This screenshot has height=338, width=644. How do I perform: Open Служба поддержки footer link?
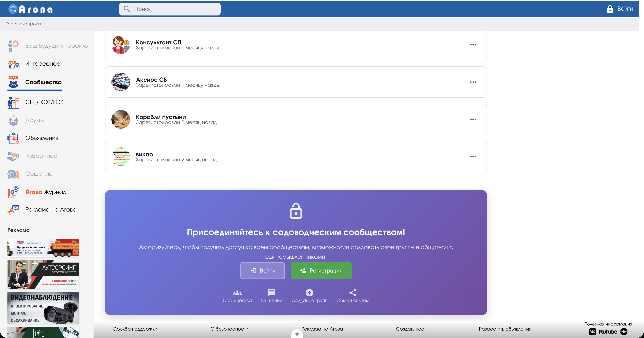[135, 329]
